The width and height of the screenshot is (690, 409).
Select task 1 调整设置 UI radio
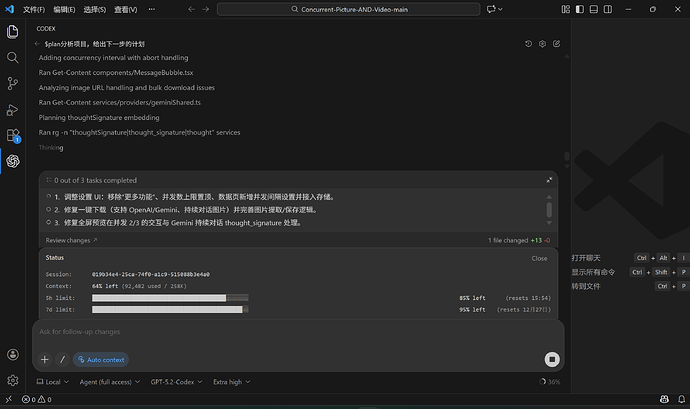click(x=48, y=196)
